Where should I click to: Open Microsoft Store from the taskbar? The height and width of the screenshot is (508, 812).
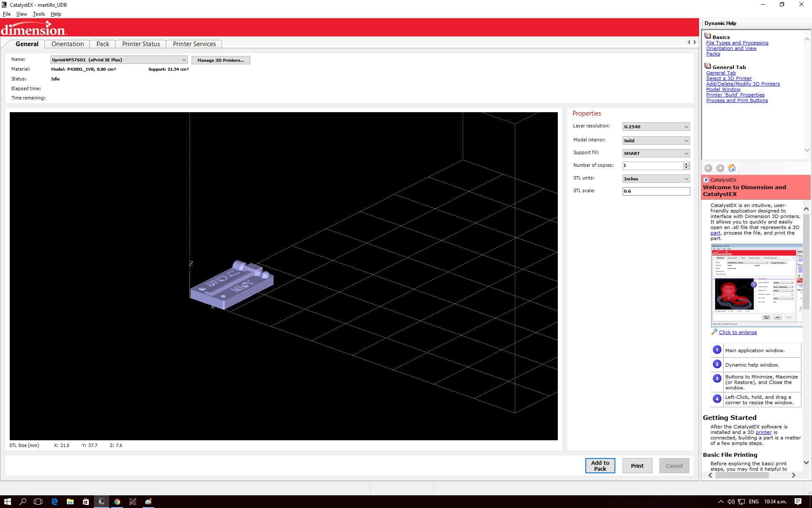(85, 502)
